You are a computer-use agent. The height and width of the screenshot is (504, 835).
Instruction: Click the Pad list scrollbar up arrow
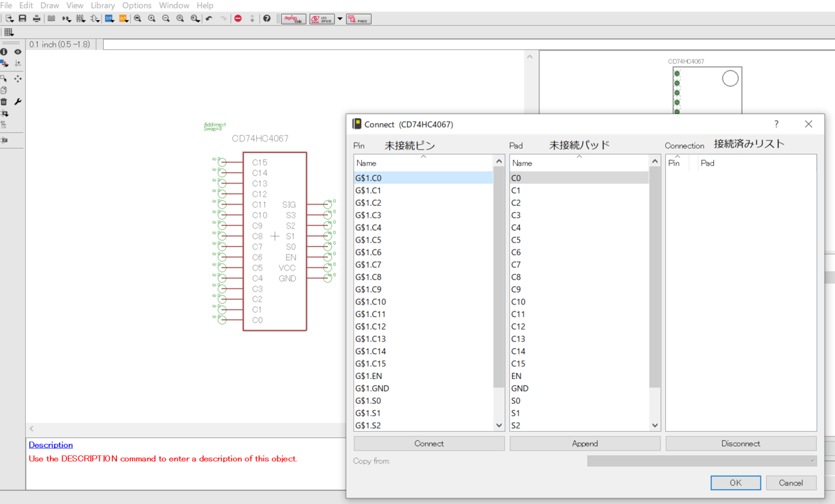[x=655, y=161]
